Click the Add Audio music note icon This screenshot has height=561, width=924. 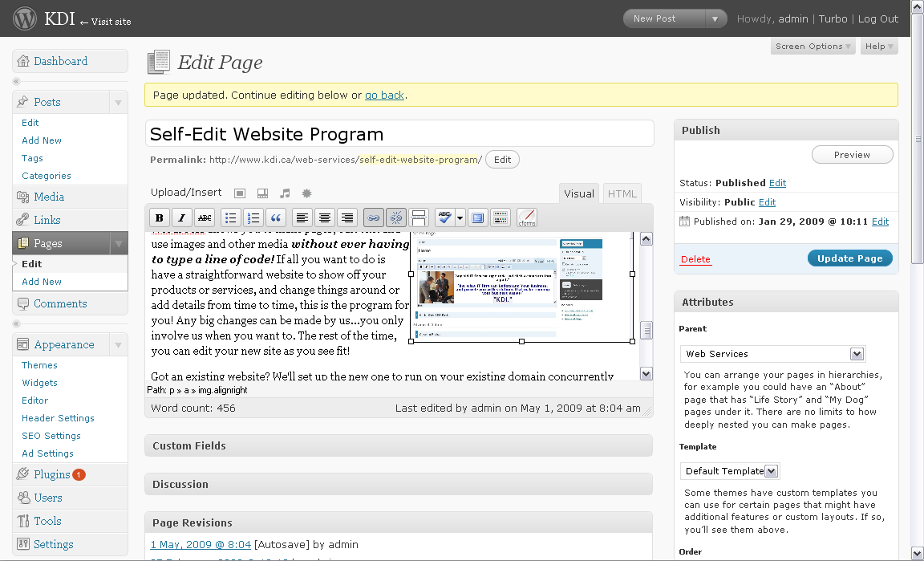[285, 193]
